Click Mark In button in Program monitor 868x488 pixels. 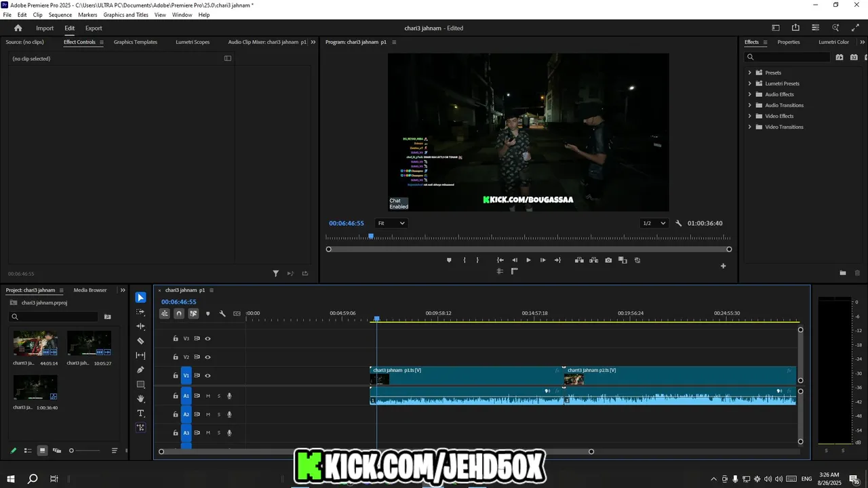pos(464,260)
